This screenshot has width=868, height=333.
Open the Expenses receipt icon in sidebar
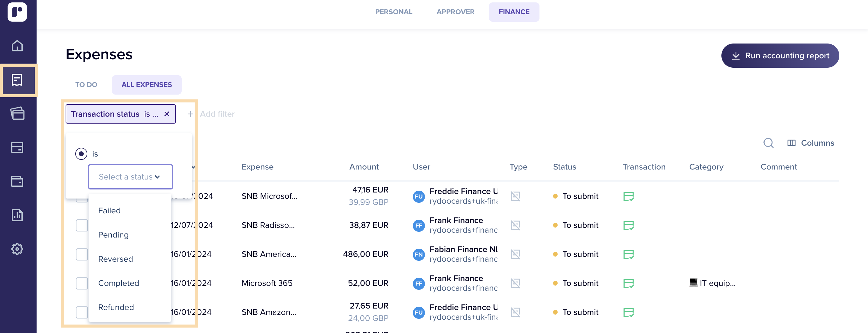(17, 80)
